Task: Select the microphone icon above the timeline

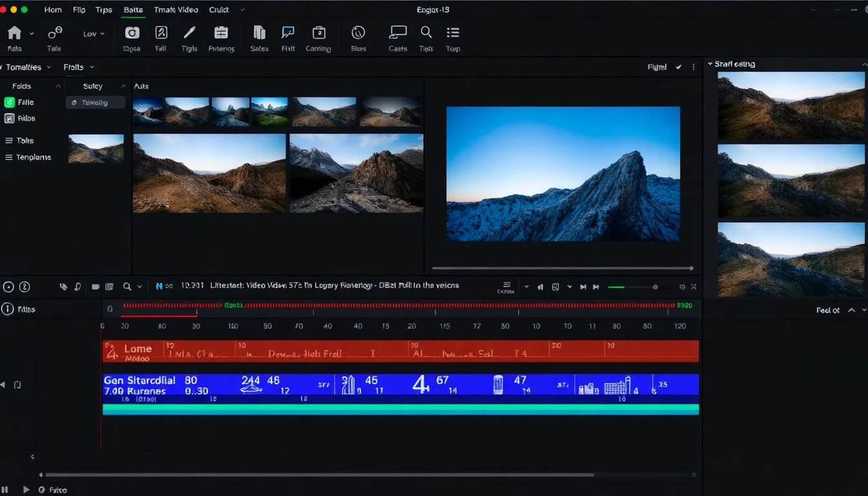Action: pos(77,286)
